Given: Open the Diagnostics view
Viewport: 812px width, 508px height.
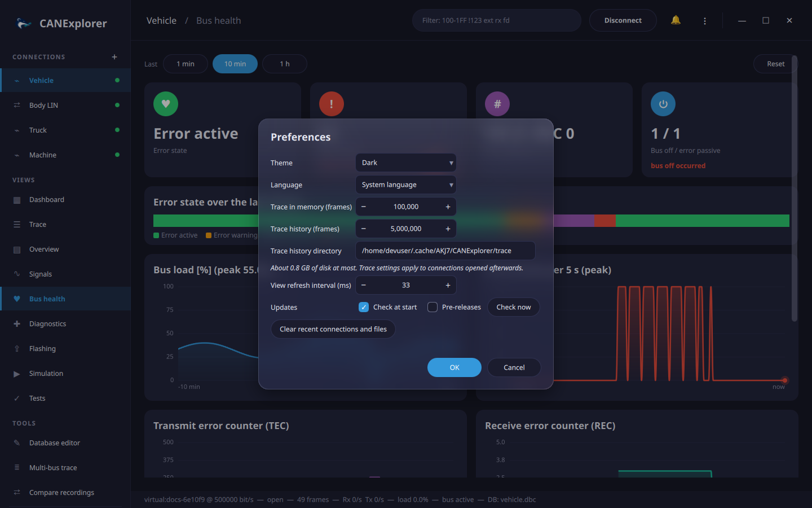Looking at the screenshot, I should click(65, 324).
